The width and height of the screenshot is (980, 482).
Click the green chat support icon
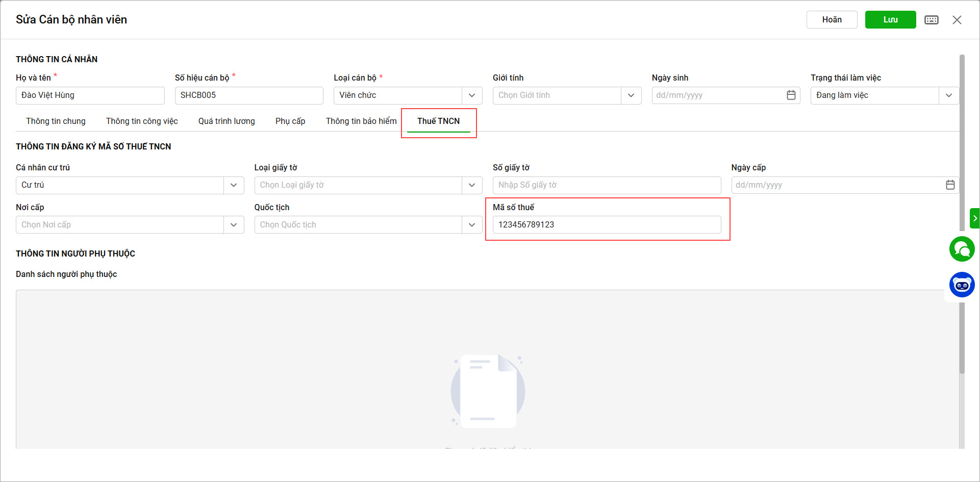tap(962, 249)
